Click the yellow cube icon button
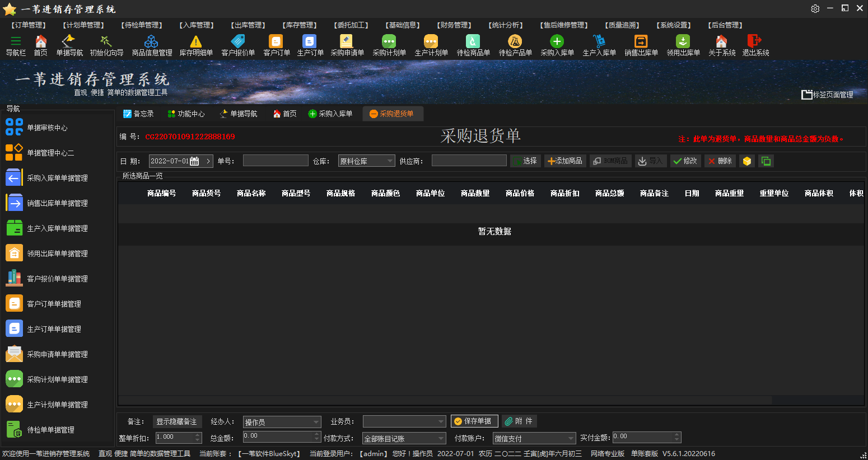 coord(747,161)
